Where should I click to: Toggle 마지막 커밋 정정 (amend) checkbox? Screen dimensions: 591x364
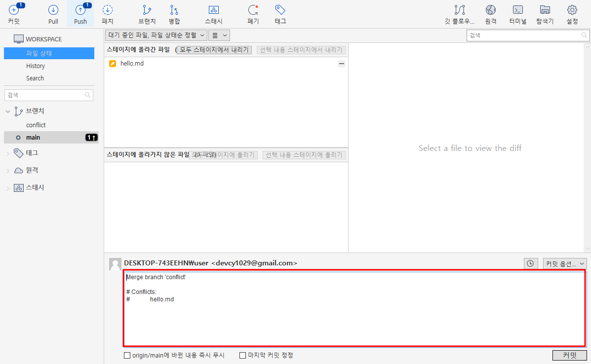[243, 355]
